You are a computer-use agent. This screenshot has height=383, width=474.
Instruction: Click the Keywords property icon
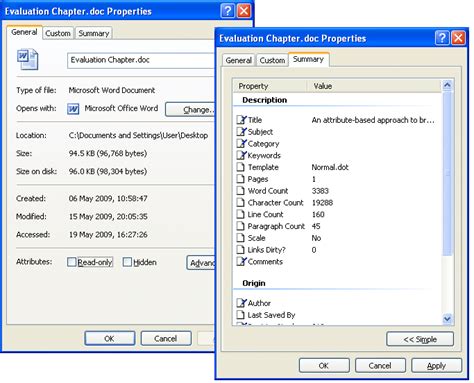tap(241, 155)
